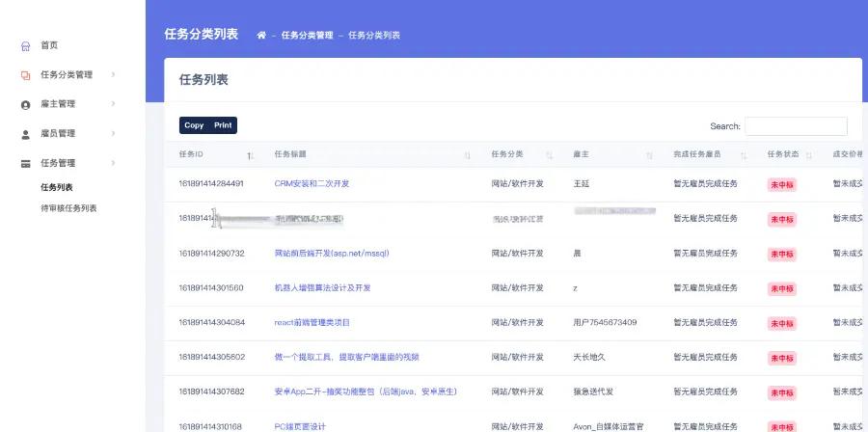This screenshot has width=868, height=432.
Task: Sort by 完成任务雇员 column arrows
Action: pos(744,156)
